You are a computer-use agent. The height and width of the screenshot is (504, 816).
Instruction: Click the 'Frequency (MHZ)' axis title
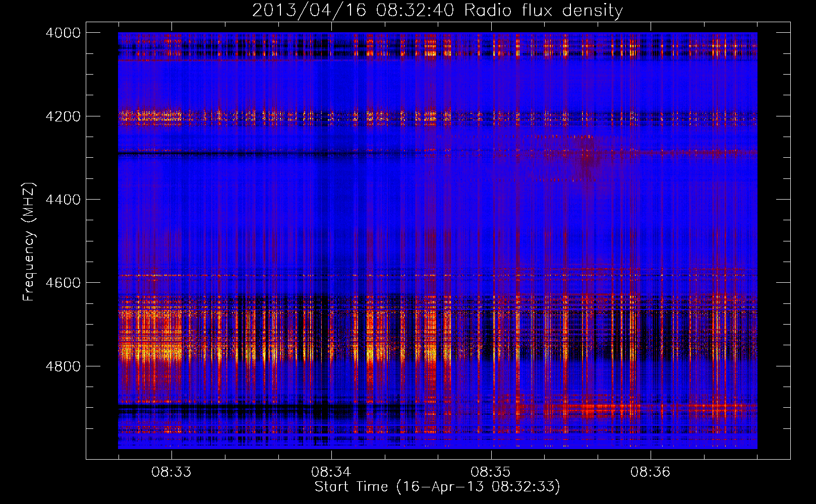click(x=29, y=241)
